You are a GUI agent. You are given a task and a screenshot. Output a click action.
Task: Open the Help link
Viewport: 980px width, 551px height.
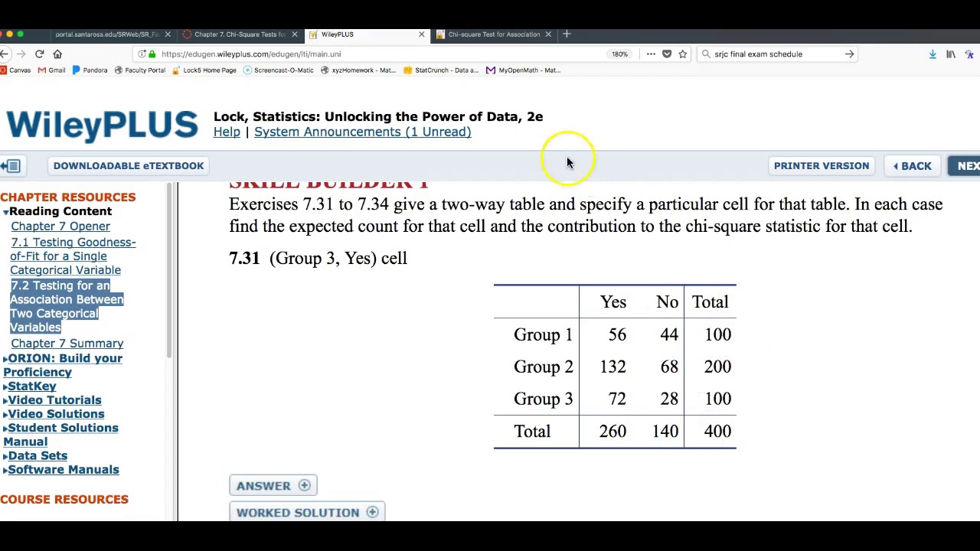coord(227,132)
